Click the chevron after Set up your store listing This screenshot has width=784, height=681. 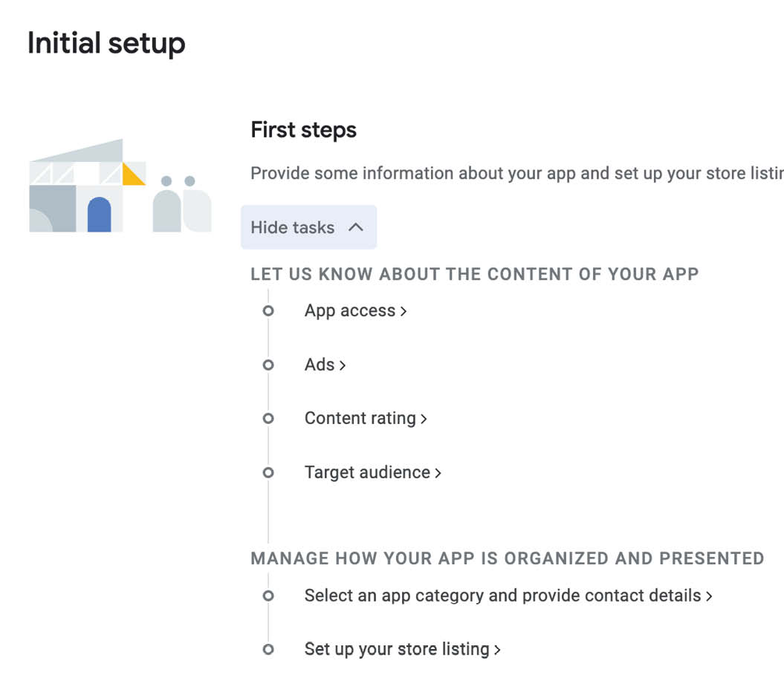pos(497,650)
